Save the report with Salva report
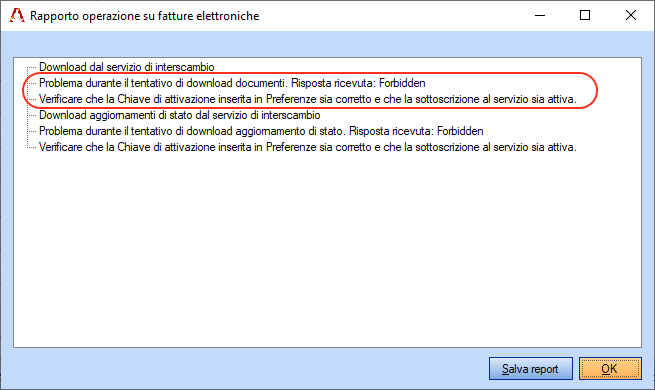655x390 pixels. coord(531,369)
